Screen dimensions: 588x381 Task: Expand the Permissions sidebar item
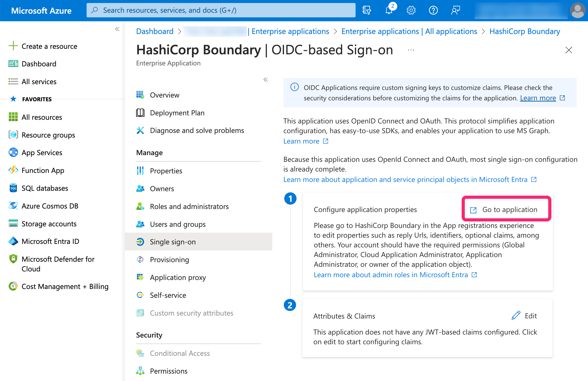[169, 371]
